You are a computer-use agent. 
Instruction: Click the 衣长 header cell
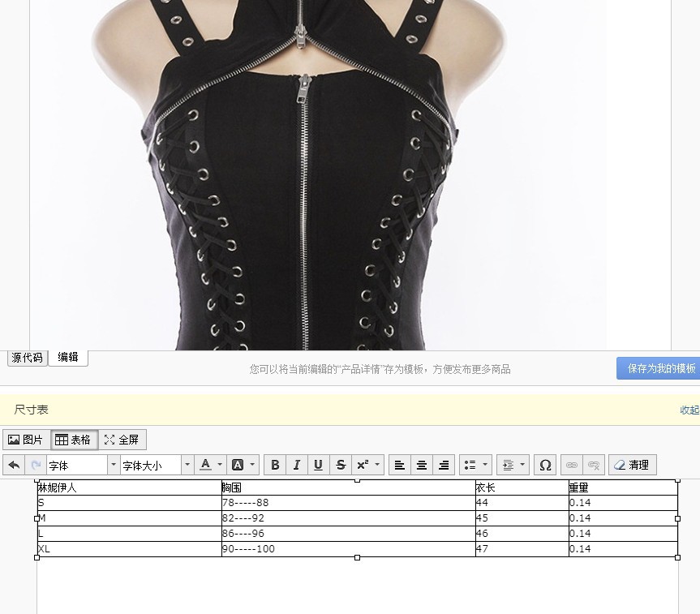522,487
